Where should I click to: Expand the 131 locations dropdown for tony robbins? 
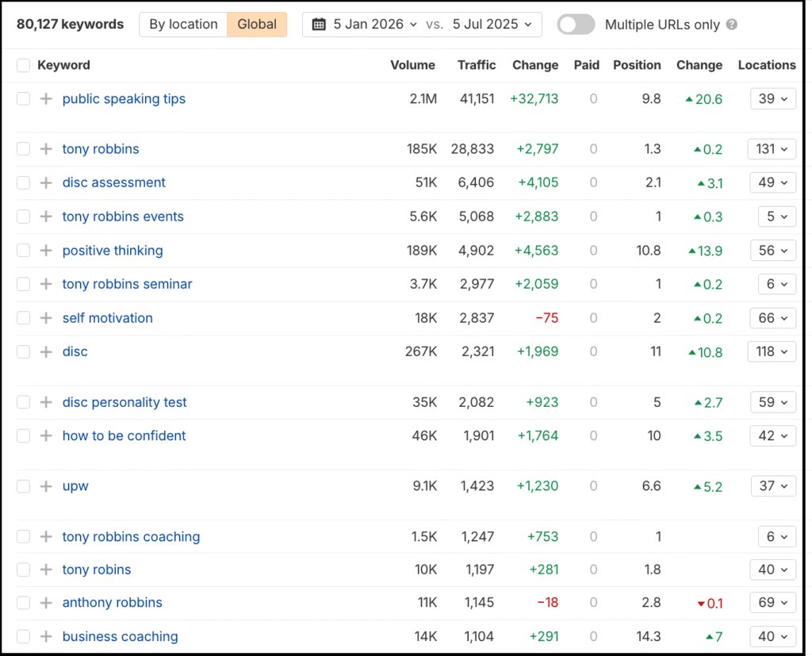[772, 148]
